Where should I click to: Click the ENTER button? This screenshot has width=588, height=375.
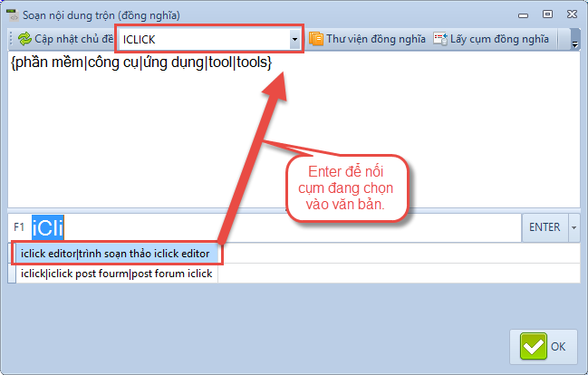coord(545,227)
